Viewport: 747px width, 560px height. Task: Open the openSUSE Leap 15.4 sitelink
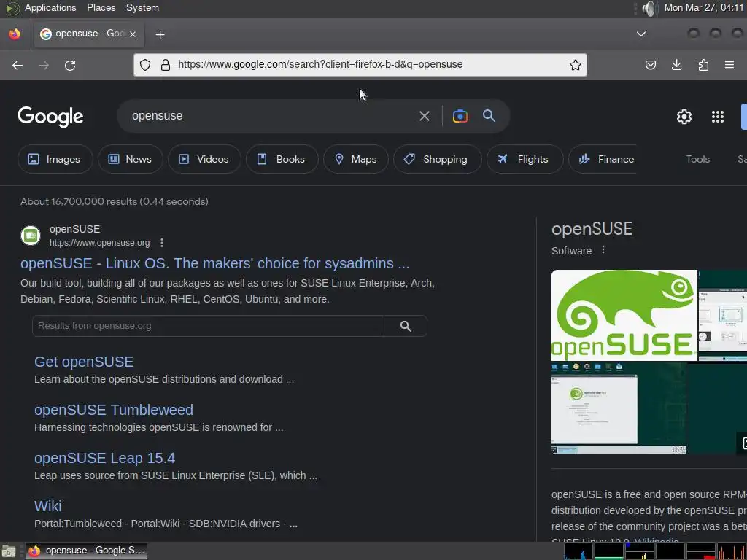(x=105, y=458)
